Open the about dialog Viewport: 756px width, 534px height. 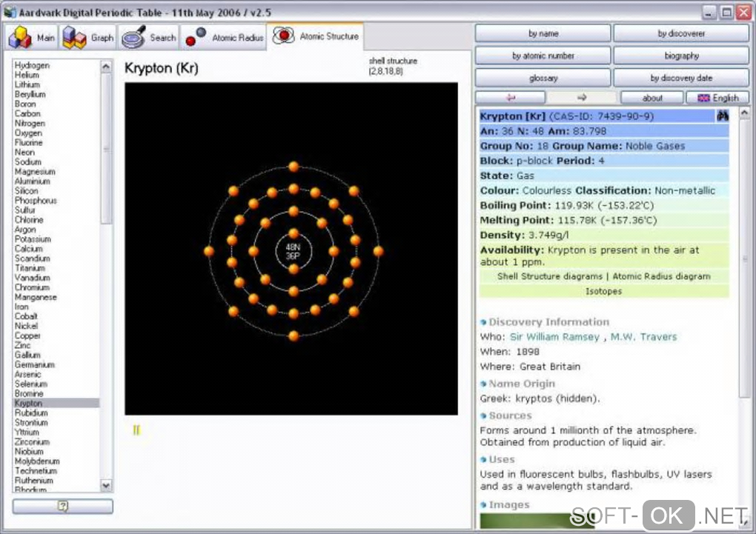[x=651, y=98]
